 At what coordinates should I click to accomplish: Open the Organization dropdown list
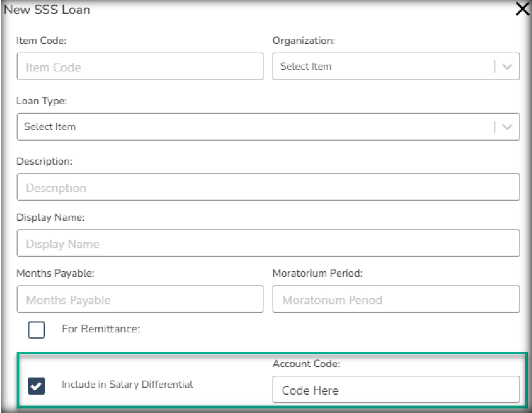point(383,66)
